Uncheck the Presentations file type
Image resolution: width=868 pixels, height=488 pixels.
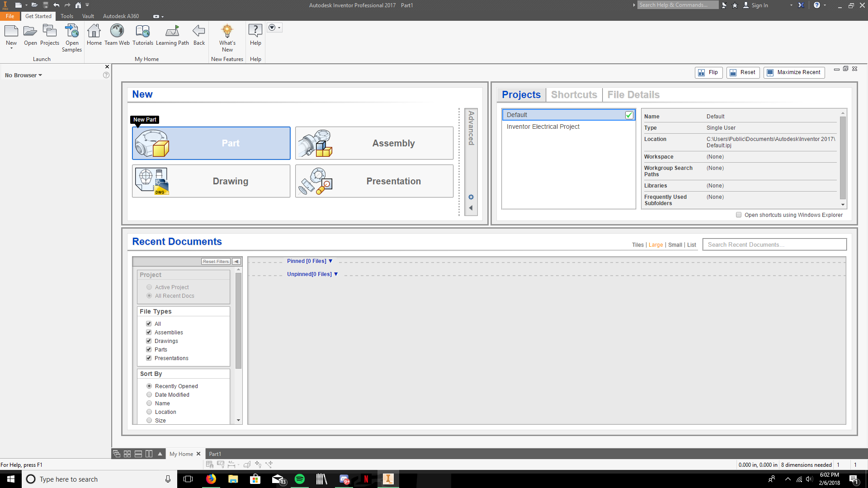coord(149,358)
